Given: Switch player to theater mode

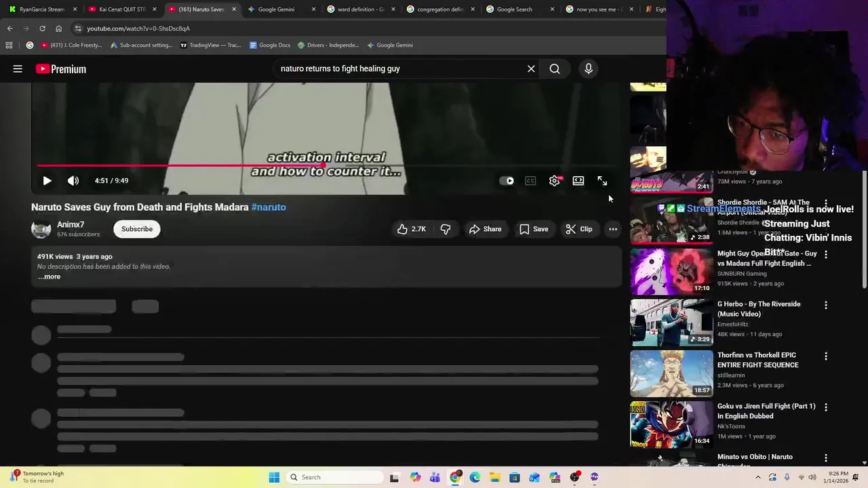Looking at the screenshot, I should coord(578,181).
